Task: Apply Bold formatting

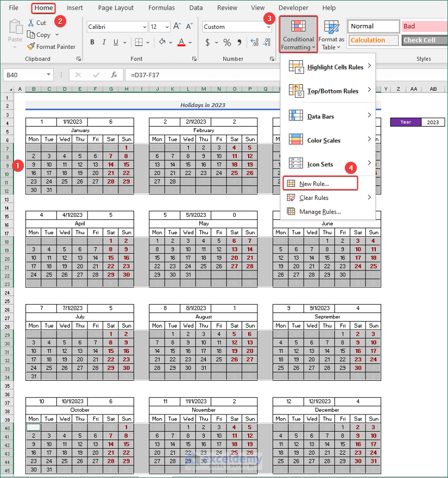Action: tap(92, 42)
